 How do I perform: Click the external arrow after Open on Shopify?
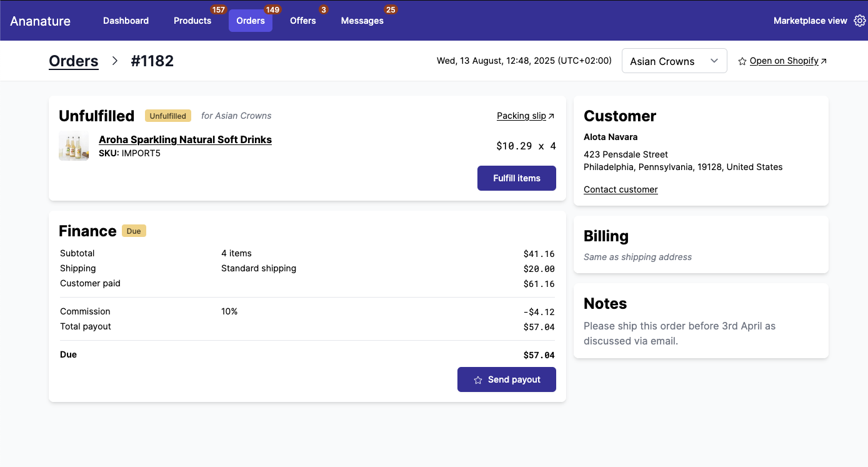pos(824,61)
